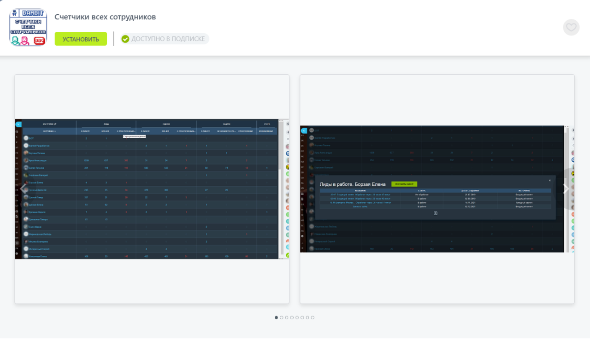Image resolution: width=590 pixels, height=364 pixels.
Task: Advance the carousel with the right arrow
Action: (x=566, y=188)
